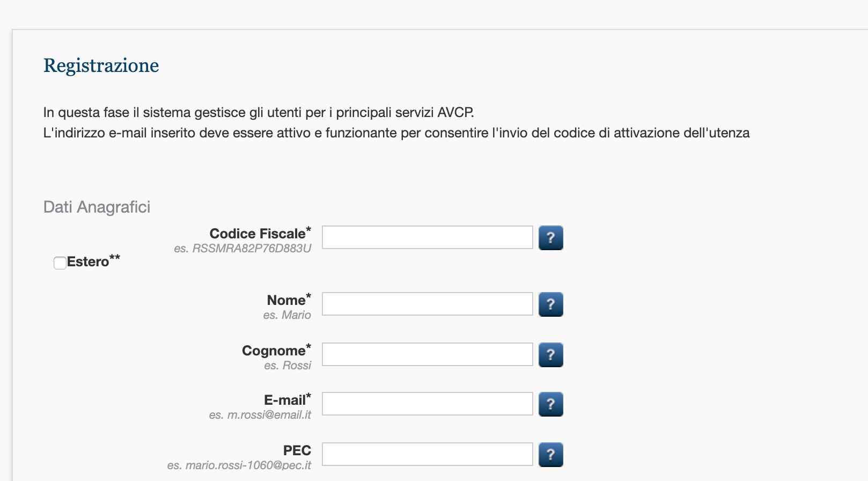View help for the PEC field
The image size is (868, 481).
[x=550, y=455]
